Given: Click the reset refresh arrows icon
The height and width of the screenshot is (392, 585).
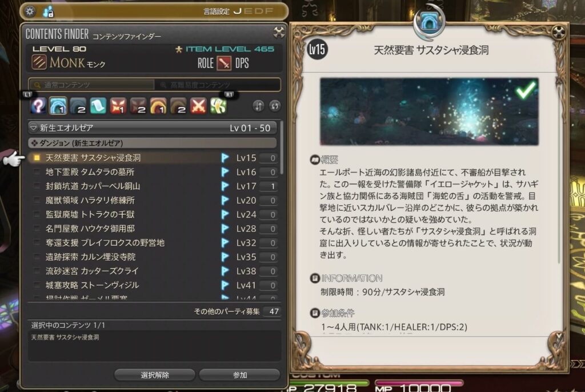Looking at the screenshot, I should pos(275,106).
